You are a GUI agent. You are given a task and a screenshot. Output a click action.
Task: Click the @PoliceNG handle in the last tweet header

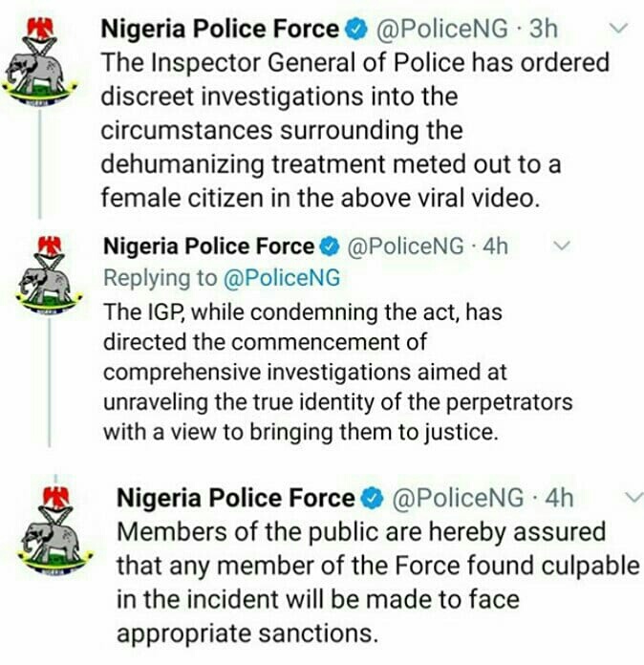tap(459, 499)
